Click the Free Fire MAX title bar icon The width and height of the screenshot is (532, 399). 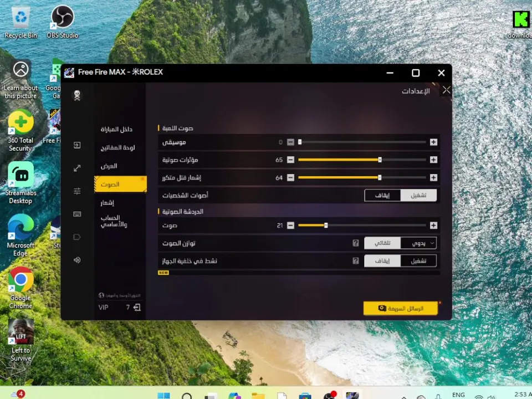69,72
